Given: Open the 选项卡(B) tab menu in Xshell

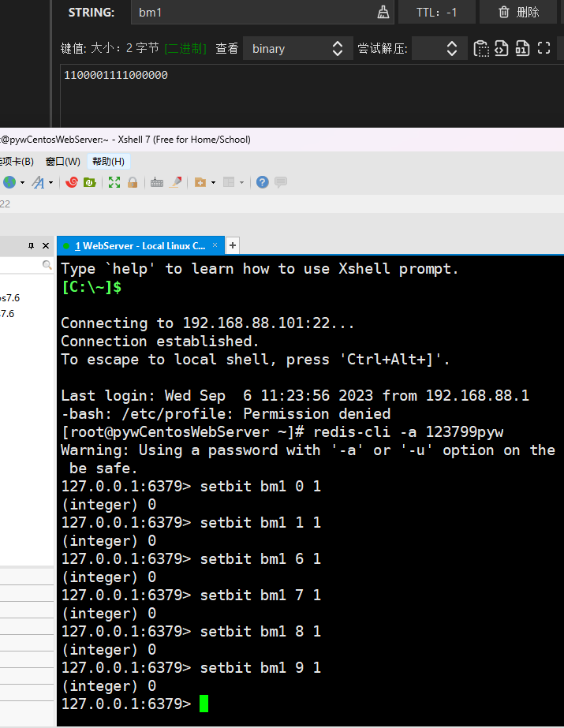Looking at the screenshot, I should 17,161.
